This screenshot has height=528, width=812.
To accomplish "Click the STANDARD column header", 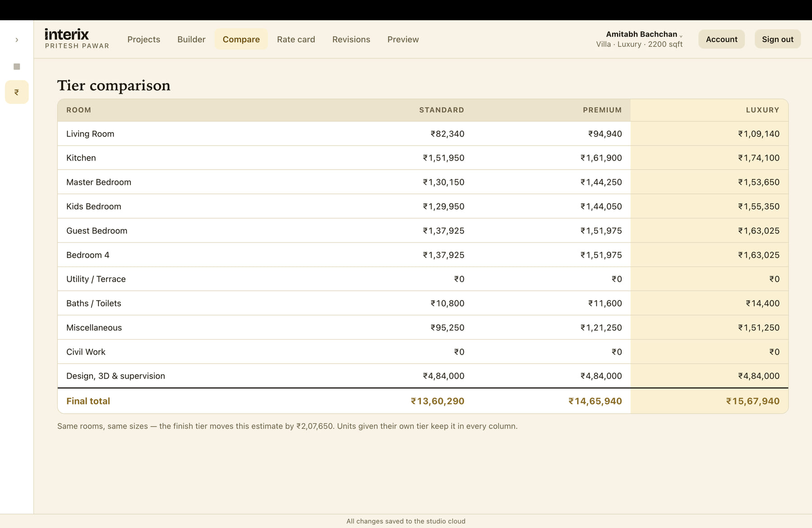I will pos(441,110).
